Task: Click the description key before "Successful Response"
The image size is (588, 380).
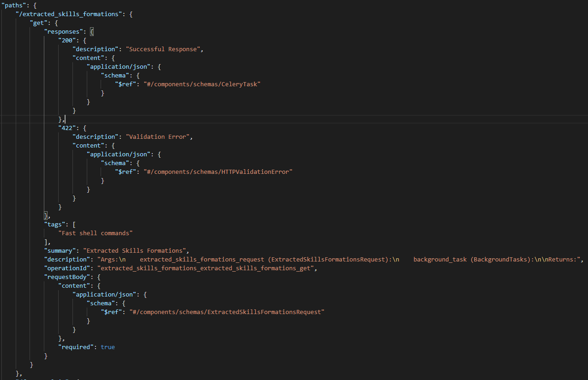Action: [x=96, y=49]
